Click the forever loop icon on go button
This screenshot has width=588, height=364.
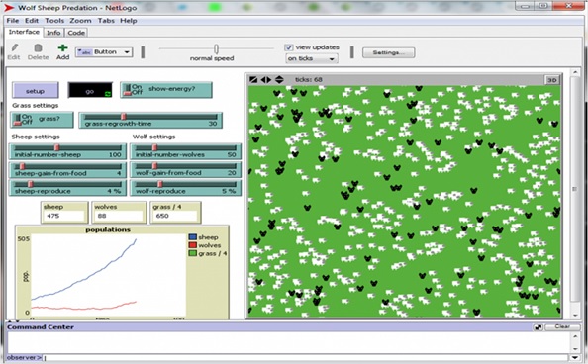pos(108,94)
